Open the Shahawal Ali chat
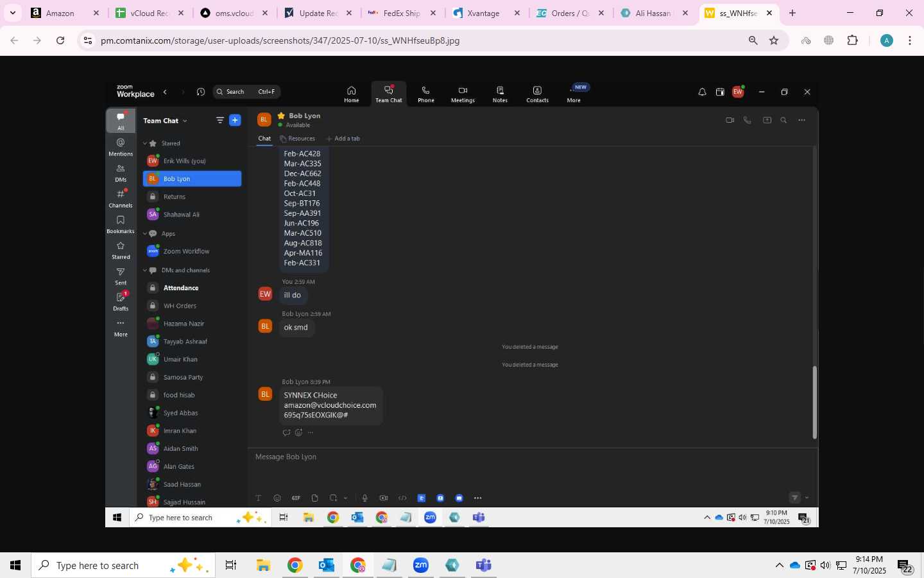This screenshot has width=924, height=578. (x=192, y=215)
